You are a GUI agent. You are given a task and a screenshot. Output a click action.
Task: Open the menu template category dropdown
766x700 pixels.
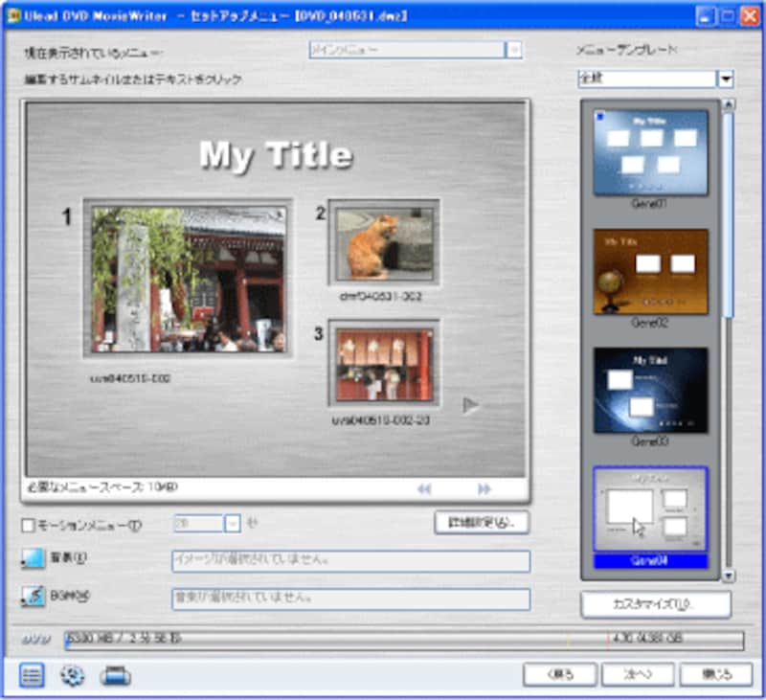point(726,79)
